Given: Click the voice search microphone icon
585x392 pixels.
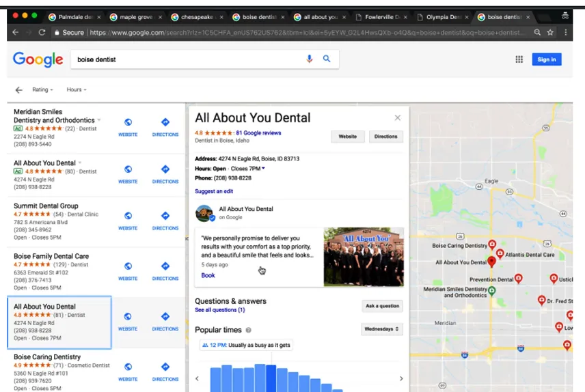Looking at the screenshot, I should [310, 59].
